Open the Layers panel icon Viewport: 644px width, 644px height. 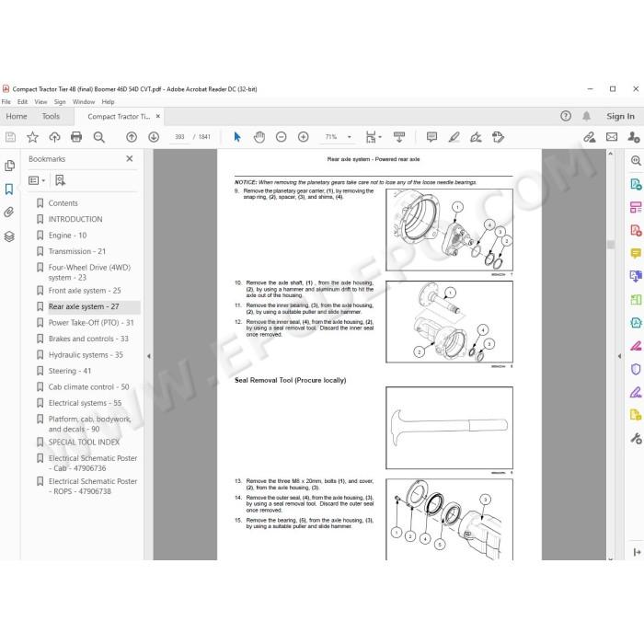click(x=9, y=236)
